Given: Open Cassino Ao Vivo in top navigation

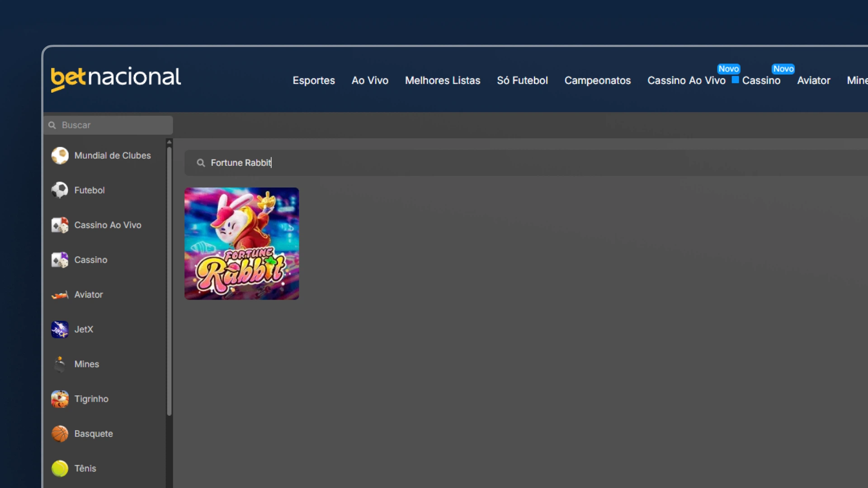Looking at the screenshot, I should [x=686, y=80].
